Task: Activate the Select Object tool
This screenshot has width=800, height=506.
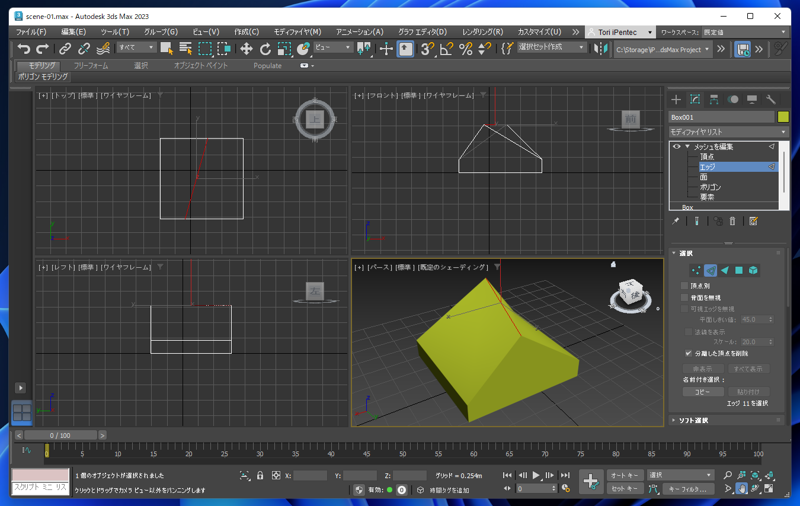Action: click(x=166, y=48)
